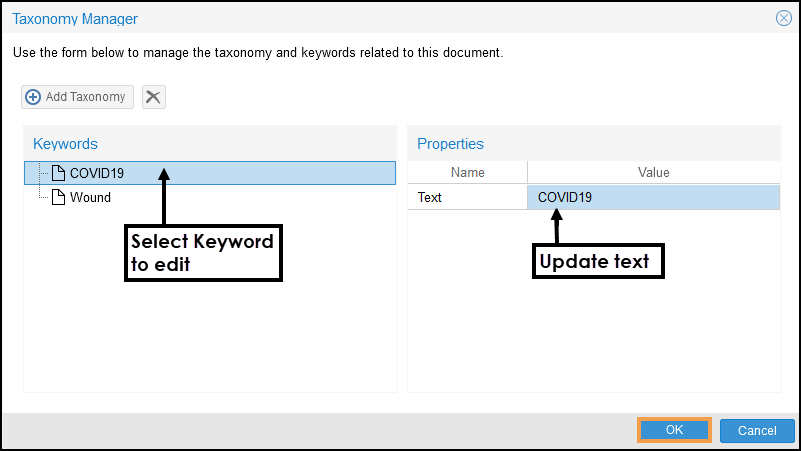Click the Value column header
This screenshot has width=801, height=451.
pyautogui.click(x=653, y=173)
